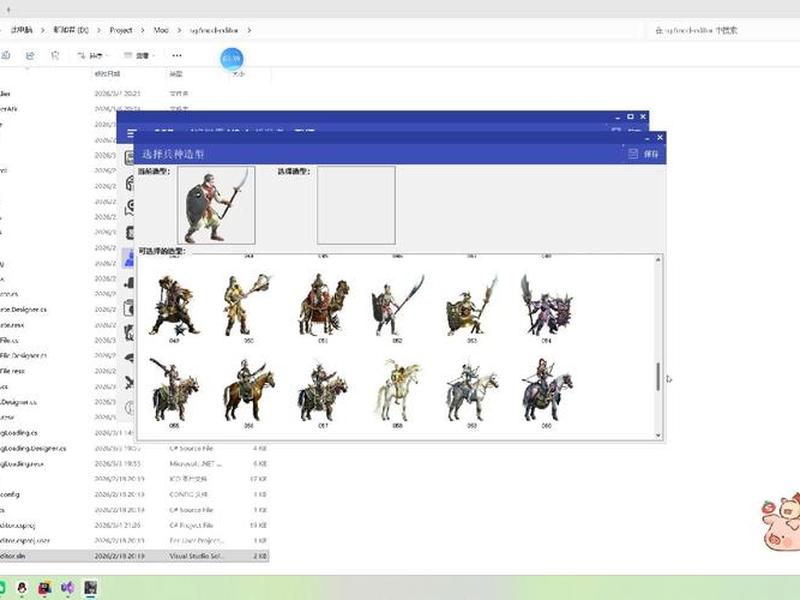Expand the chevron after Project breadcrumb
Viewport: 800px width, 600px height.
(x=142, y=30)
